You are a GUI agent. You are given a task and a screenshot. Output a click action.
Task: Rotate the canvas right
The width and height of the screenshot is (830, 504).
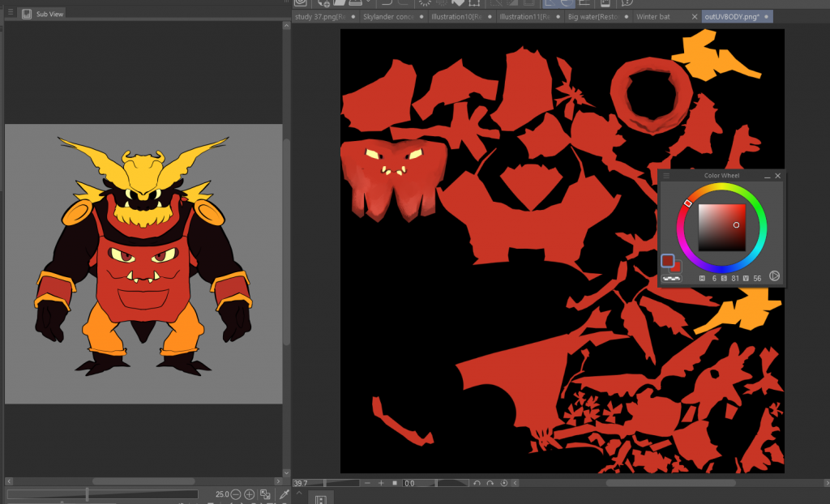(x=490, y=484)
